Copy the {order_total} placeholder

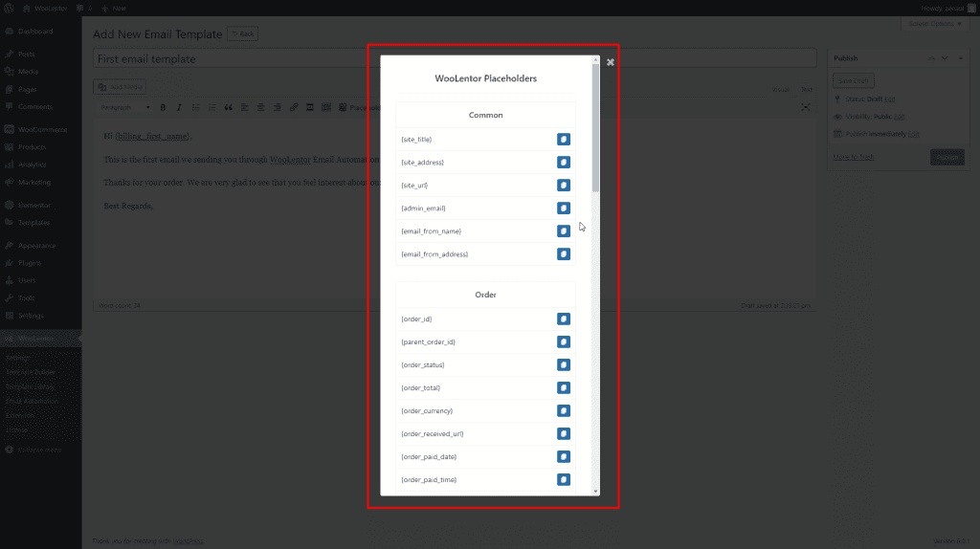click(x=564, y=388)
